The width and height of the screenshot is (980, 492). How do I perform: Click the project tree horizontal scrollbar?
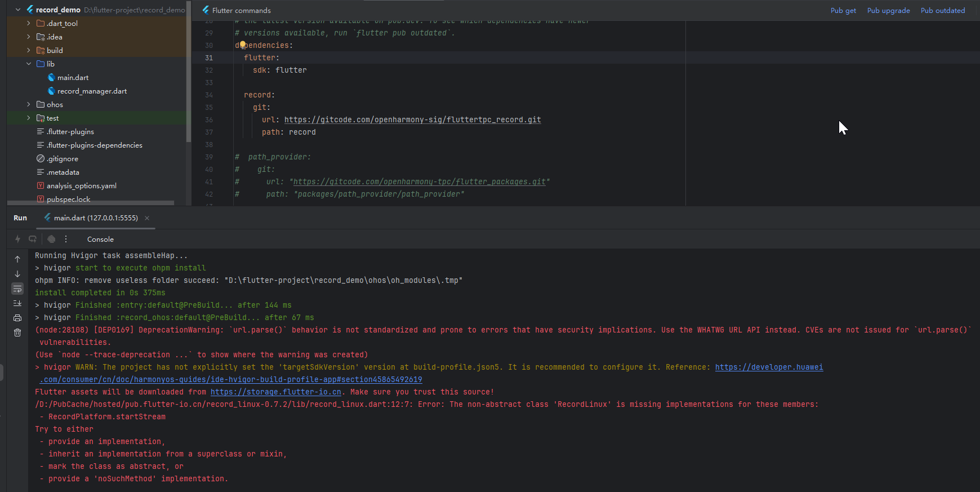click(90, 203)
